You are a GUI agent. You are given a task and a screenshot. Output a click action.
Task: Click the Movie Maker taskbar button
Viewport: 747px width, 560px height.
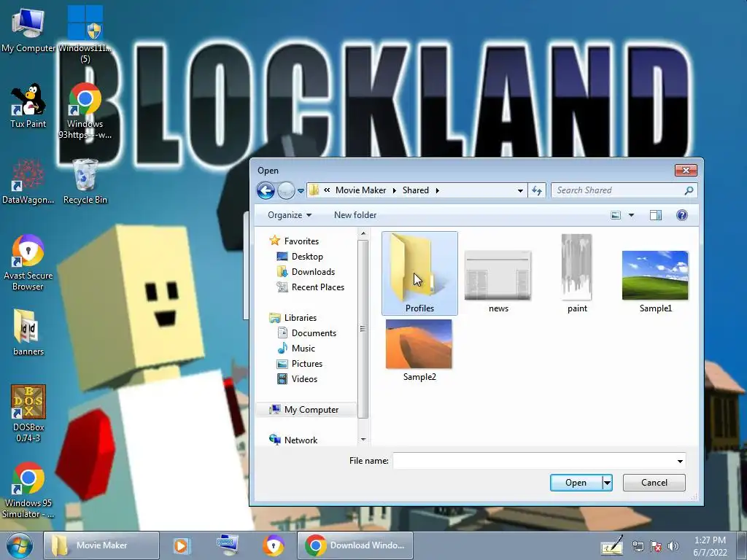101,545
